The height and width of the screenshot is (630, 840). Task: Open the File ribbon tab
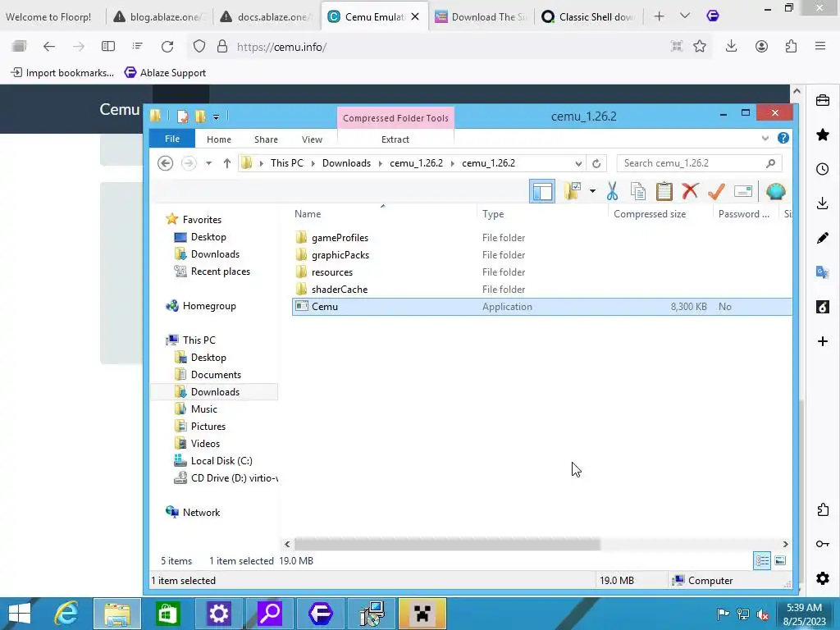(x=172, y=139)
